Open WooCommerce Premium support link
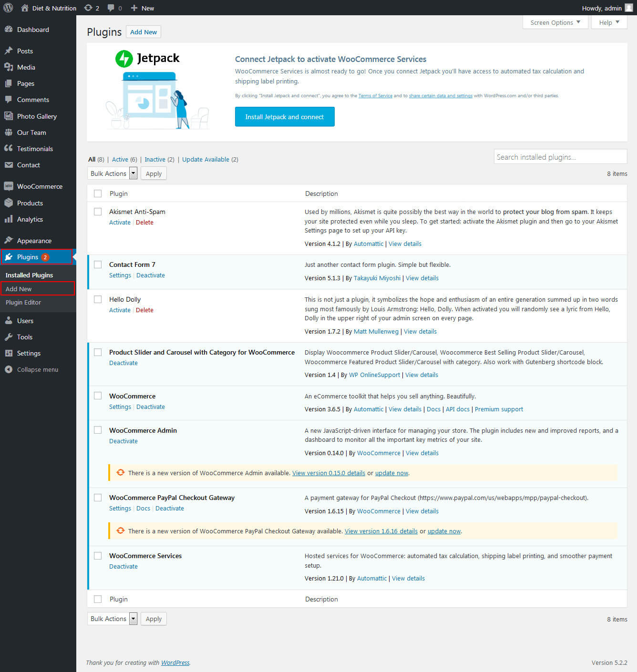The image size is (637, 672). pos(499,409)
